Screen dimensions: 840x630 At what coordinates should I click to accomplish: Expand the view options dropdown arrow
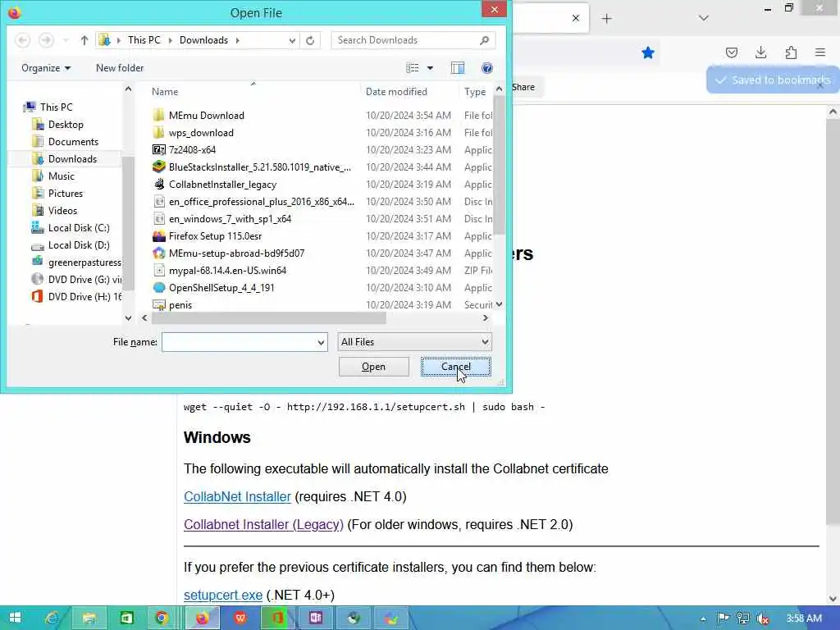(x=430, y=68)
